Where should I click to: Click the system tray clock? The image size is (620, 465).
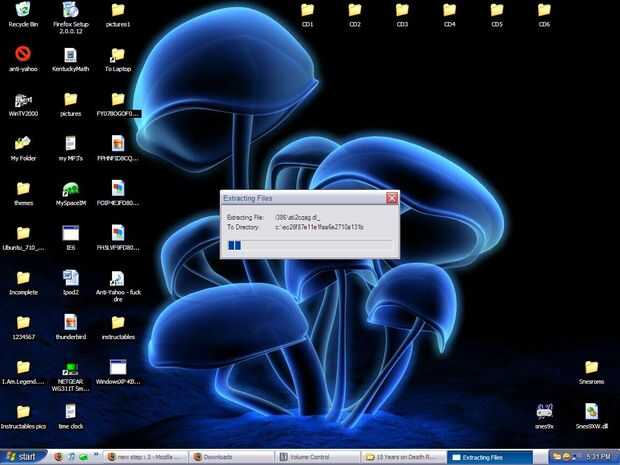click(x=598, y=457)
